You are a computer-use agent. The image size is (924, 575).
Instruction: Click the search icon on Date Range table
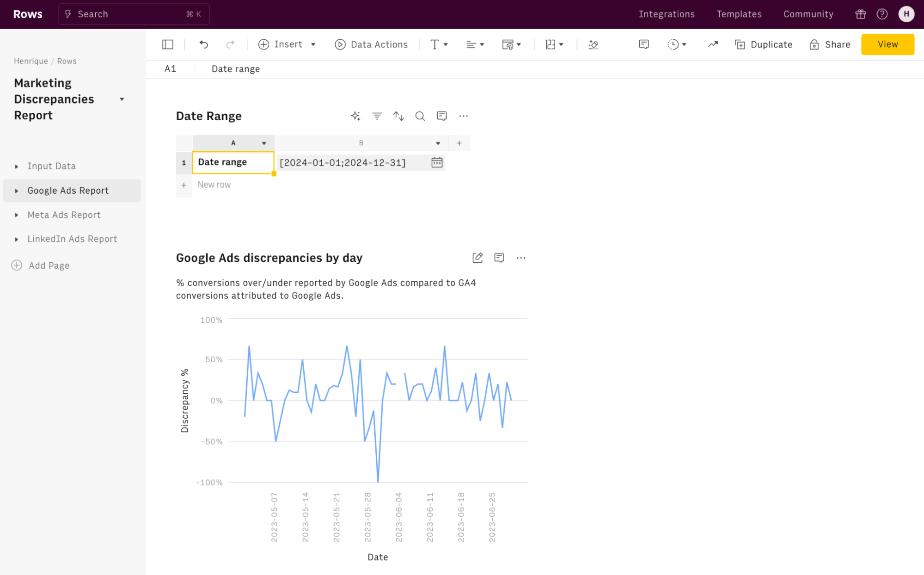[420, 116]
